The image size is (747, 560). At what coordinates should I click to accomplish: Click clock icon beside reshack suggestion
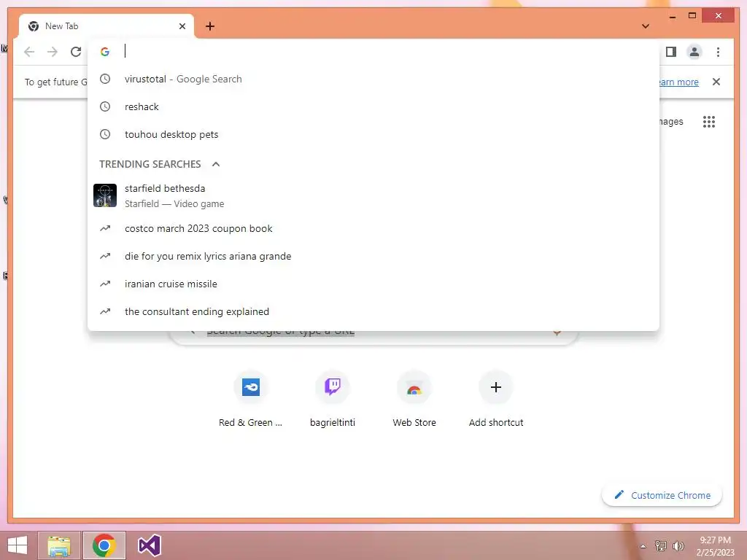[x=105, y=106]
